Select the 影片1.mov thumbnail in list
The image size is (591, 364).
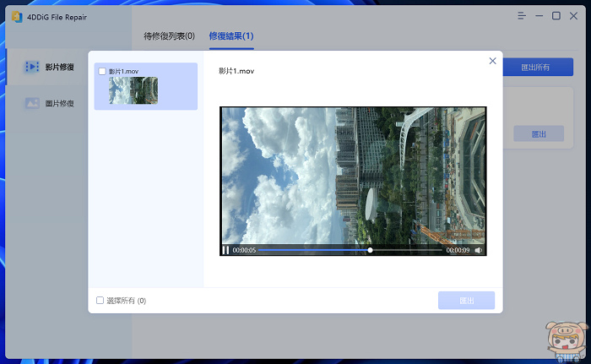[x=133, y=91]
